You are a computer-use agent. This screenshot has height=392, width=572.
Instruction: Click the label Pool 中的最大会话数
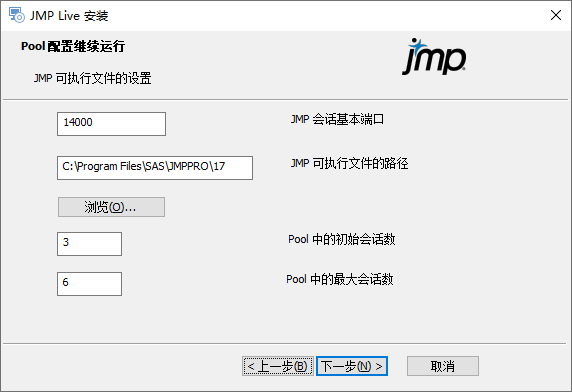[x=340, y=279]
